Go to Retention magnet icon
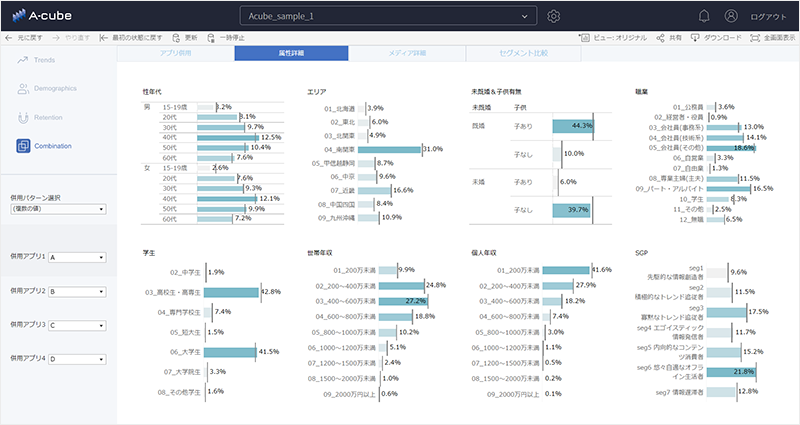 [x=23, y=117]
